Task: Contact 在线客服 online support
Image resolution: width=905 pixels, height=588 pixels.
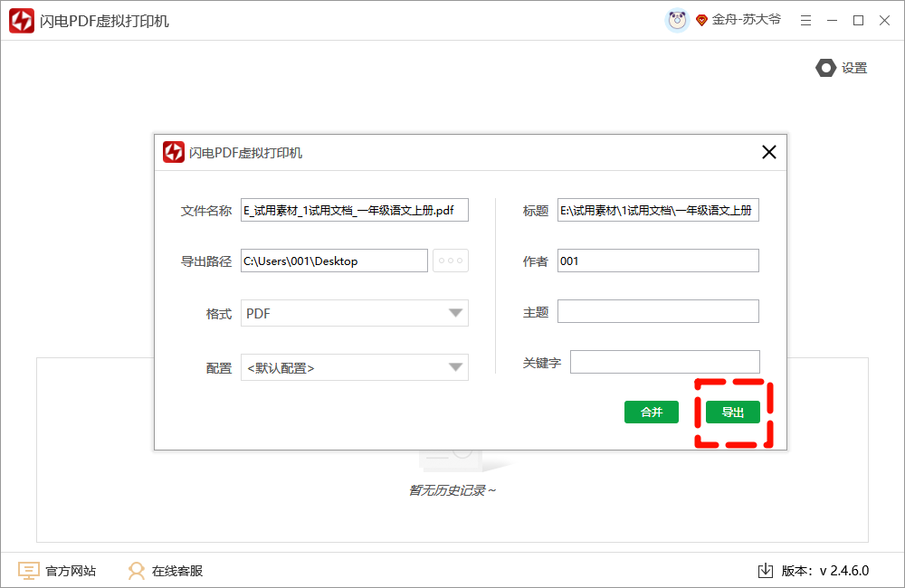Action: [166, 571]
